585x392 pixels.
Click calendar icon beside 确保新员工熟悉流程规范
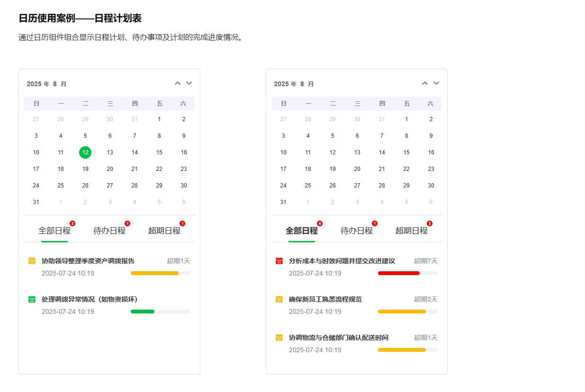pyautogui.click(x=279, y=299)
